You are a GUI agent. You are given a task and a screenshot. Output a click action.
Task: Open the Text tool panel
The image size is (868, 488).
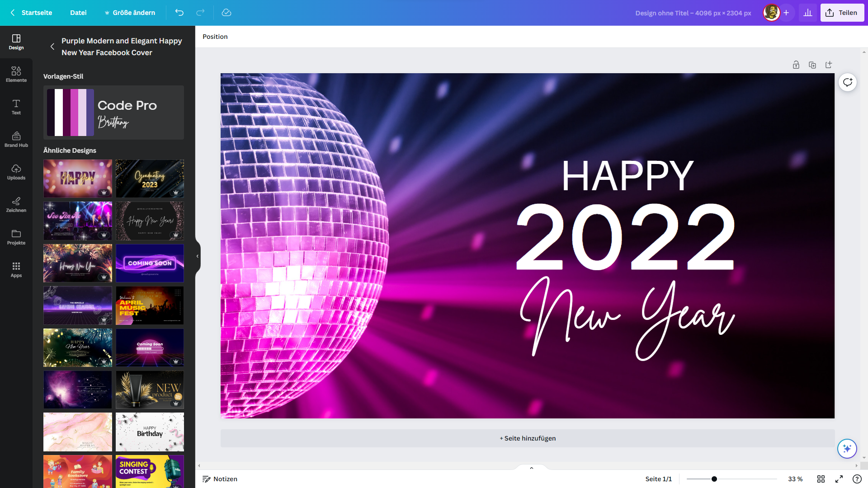pos(16,107)
